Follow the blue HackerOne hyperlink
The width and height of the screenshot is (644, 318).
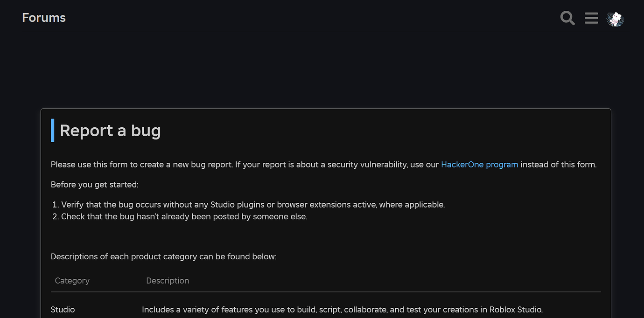point(479,164)
